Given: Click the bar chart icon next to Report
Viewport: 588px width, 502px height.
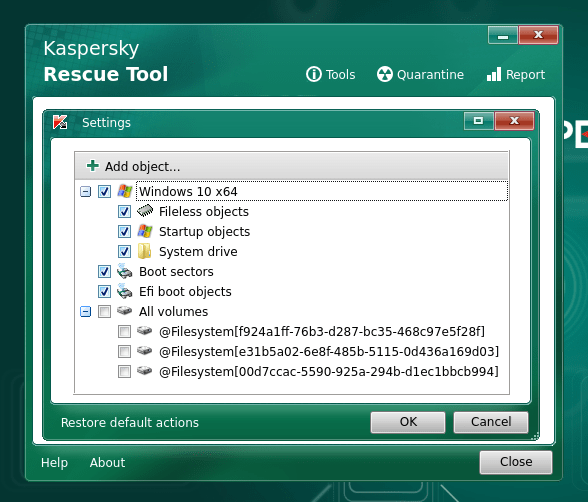Looking at the screenshot, I should (494, 74).
